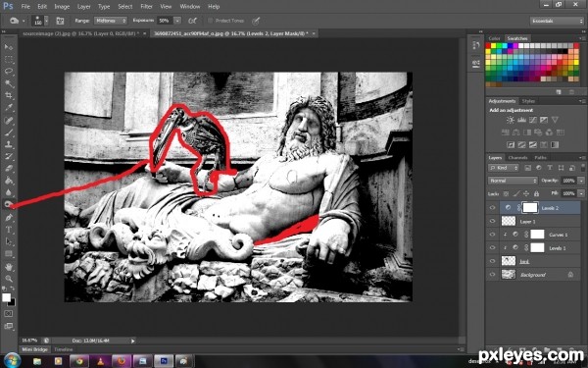Open the Opacity slider dropdown
Screen dimensions: 588x368
(x=581, y=181)
